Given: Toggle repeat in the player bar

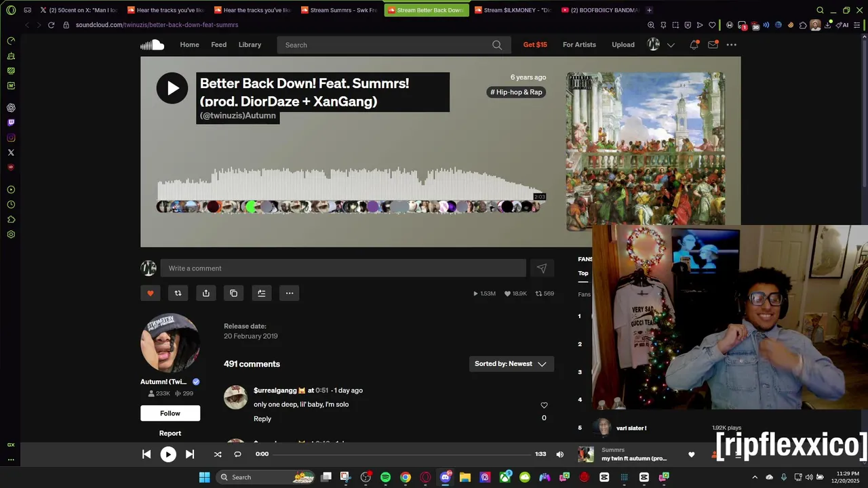Looking at the screenshot, I should [x=237, y=454].
